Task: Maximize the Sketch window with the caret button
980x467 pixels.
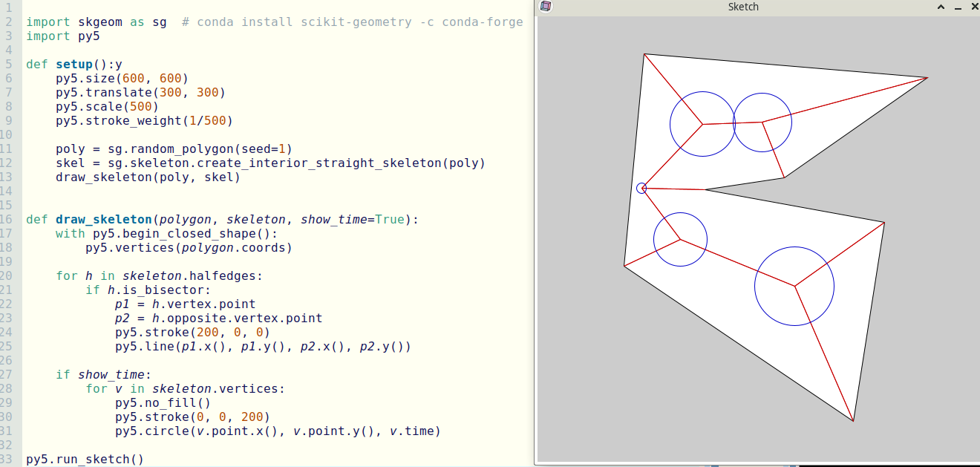Action: [941, 7]
